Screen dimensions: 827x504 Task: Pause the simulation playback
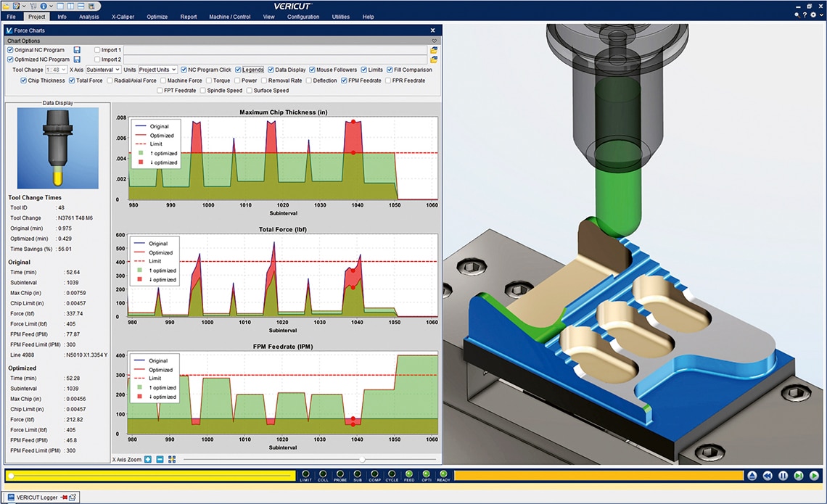point(783,476)
